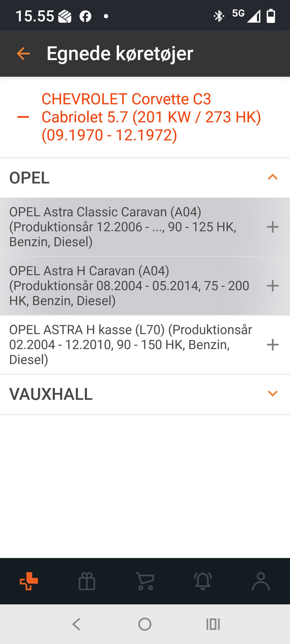Viewport: 290px width, 644px height.
Task: Collapse the OPEL section chevron
Action: pyautogui.click(x=272, y=177)
